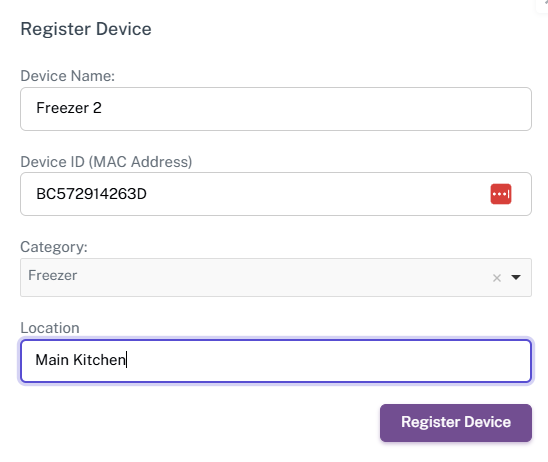This screenshot has height=462, width=548.
Task: Click the Device ID (MAC Address) label
Action: pyautogui.click(x=106, y=162)
